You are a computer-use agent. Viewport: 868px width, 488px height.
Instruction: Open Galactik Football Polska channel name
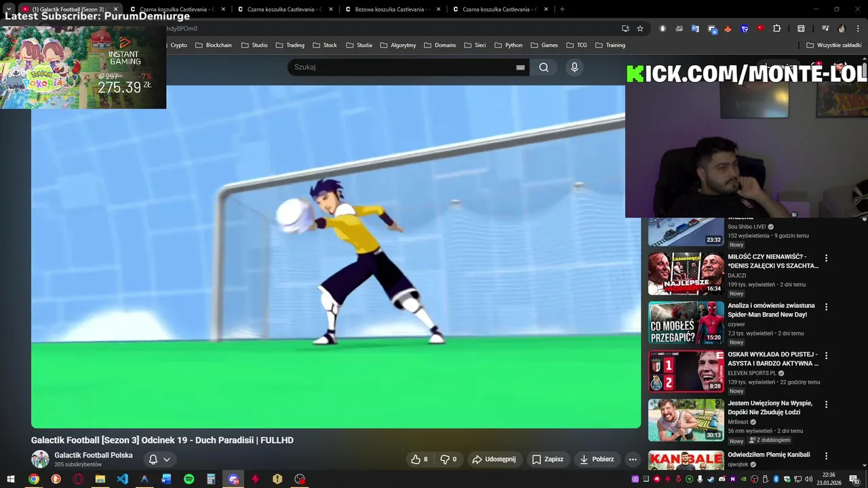[94, 455]
